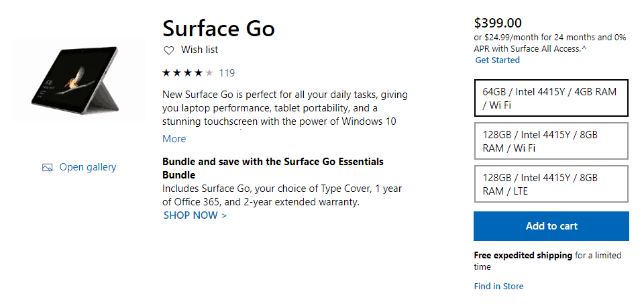Expand the description with More
Viewport: 644px width, 306px height.
tap(174, 139)
